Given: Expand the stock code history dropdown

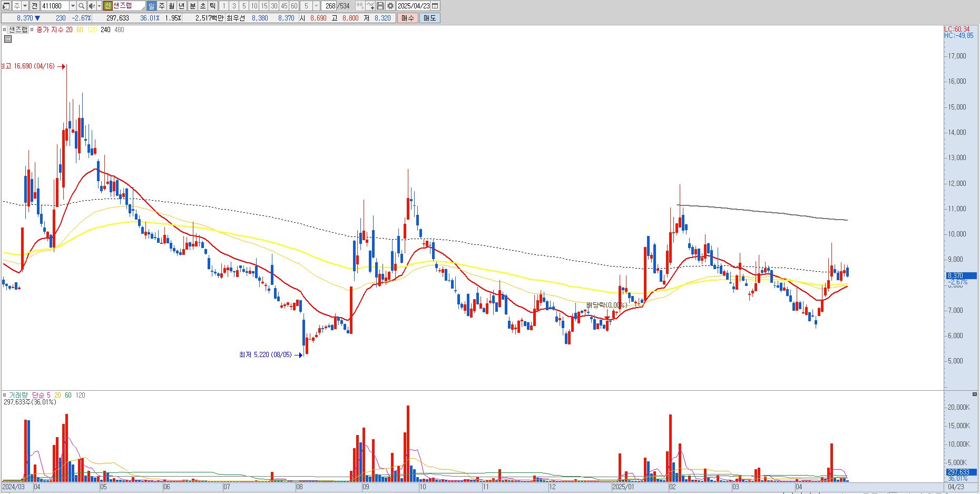Looking at the screenshot, I should pos(73,6).
